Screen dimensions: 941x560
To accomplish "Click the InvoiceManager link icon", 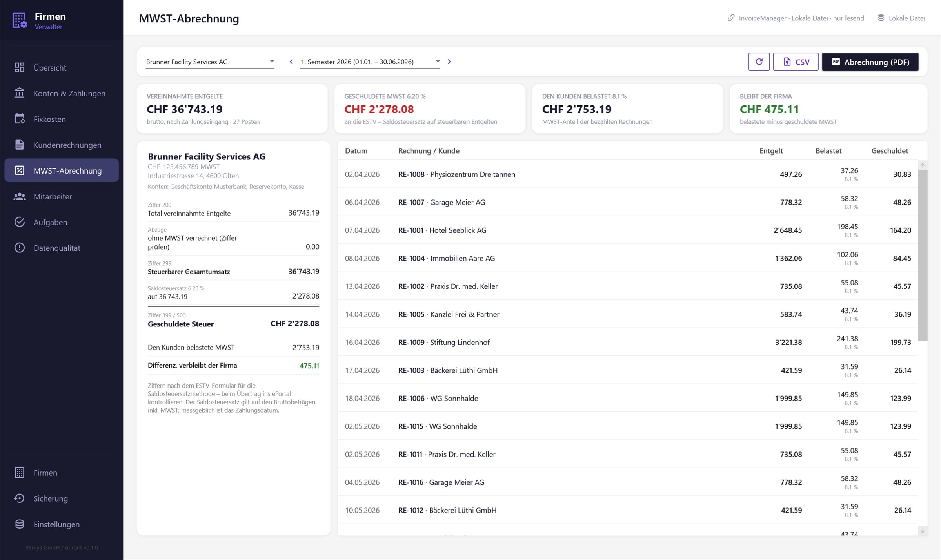I will [731, 18].
